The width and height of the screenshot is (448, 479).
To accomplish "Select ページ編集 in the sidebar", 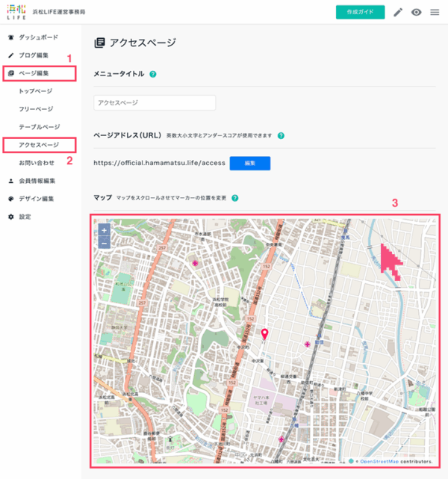I will point(40,73).
